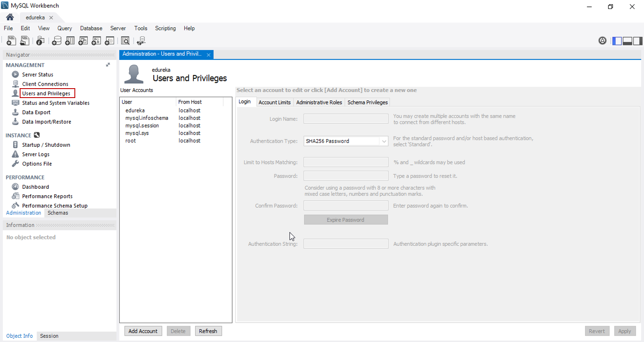Switch to the Schemas navigator tab
The width and height of the screenshot is (644, 342).
58,213
